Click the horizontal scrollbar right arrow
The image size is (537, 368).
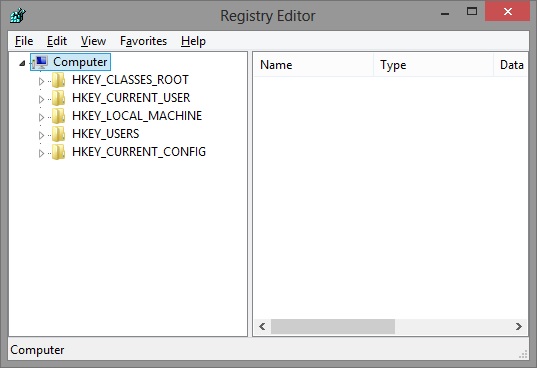pyautogui.click(x=519, y=327)
